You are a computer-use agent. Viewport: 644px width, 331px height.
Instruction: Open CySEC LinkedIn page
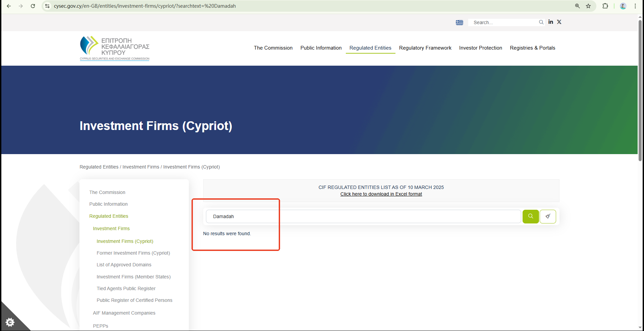pyautogui.click(x=551, y=22)
